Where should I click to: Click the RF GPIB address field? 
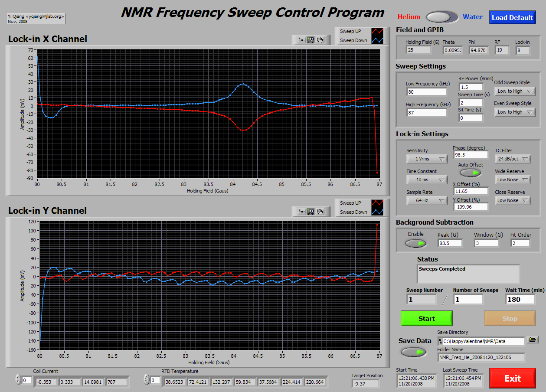502,50
